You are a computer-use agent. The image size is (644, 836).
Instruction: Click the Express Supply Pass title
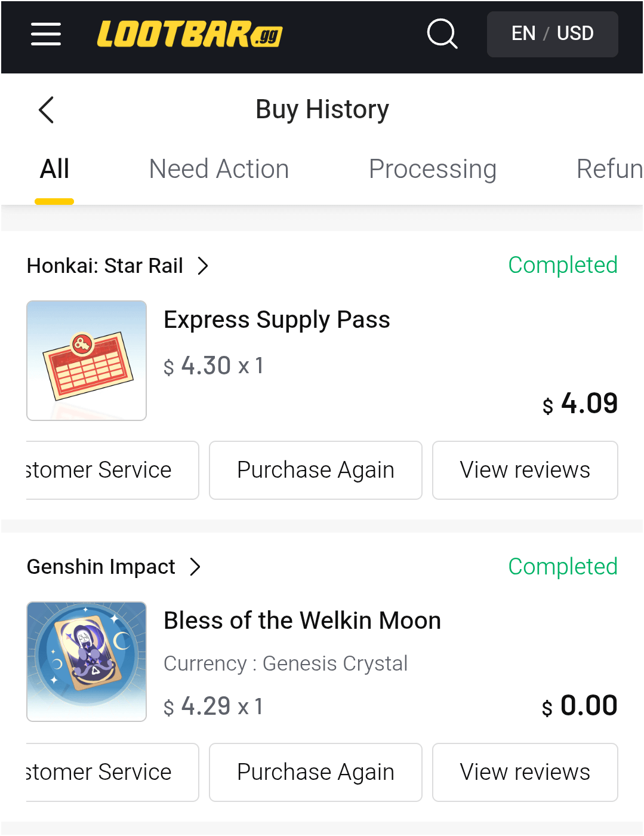277,320
